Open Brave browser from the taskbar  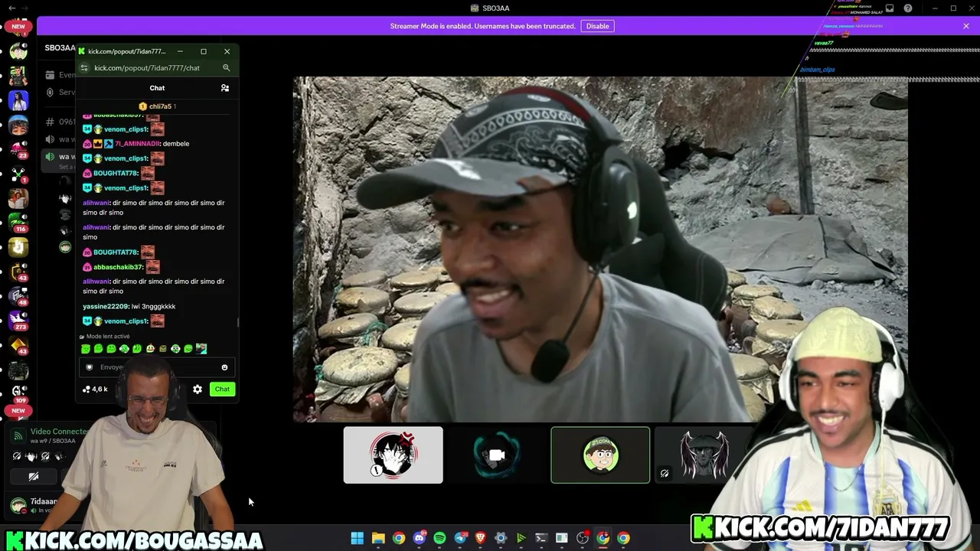click(481, 538)
